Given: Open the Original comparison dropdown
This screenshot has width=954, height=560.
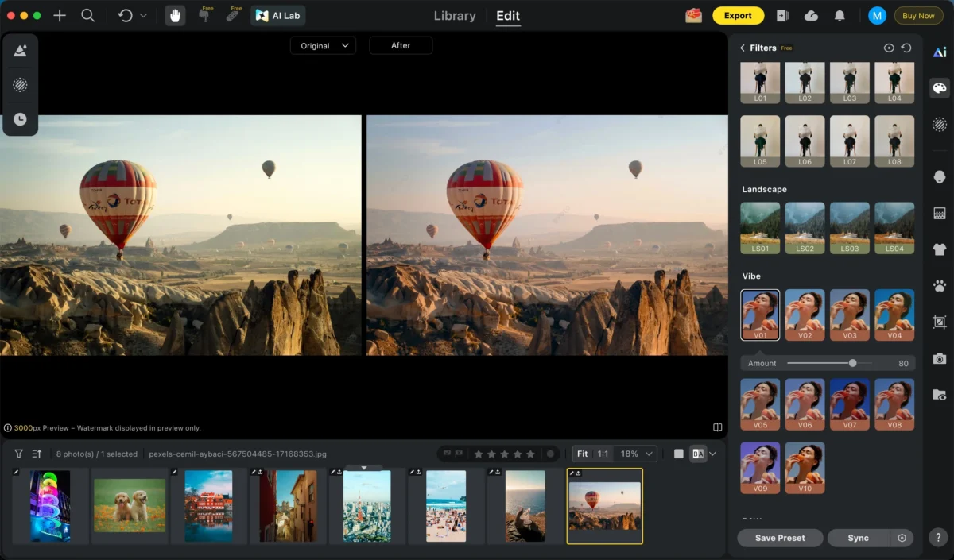Looking at the screenshot, I should tap(323, 45).
